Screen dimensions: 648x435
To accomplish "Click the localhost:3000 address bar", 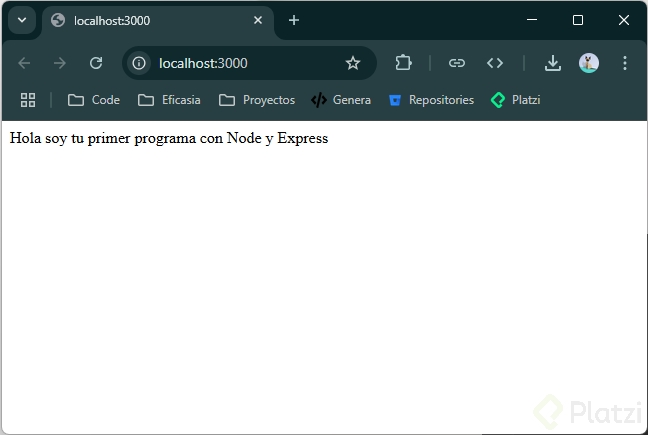I will pos(249,63).
